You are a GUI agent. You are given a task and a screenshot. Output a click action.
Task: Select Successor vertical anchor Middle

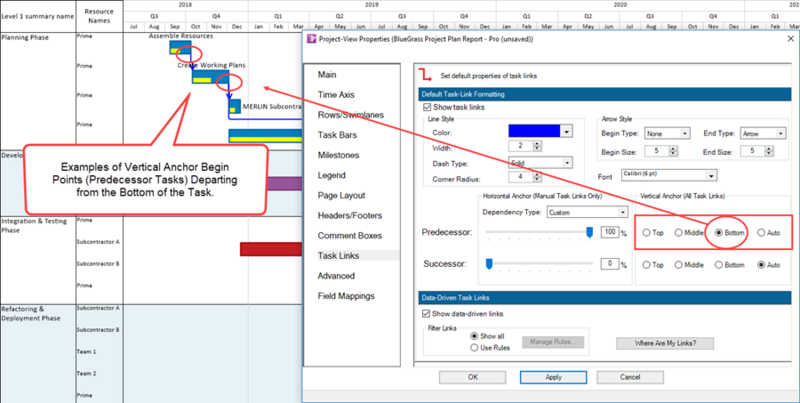(679, 265)
